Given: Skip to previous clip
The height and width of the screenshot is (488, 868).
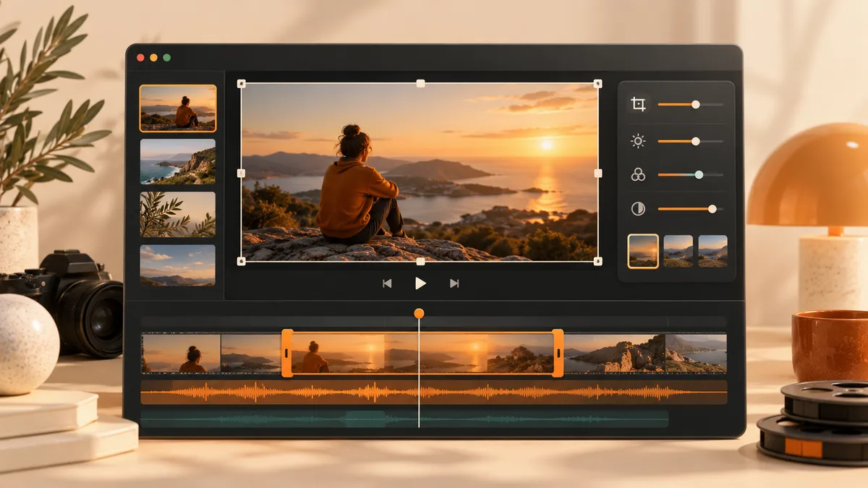Looking at the screenshot, I should coord(387,283).
